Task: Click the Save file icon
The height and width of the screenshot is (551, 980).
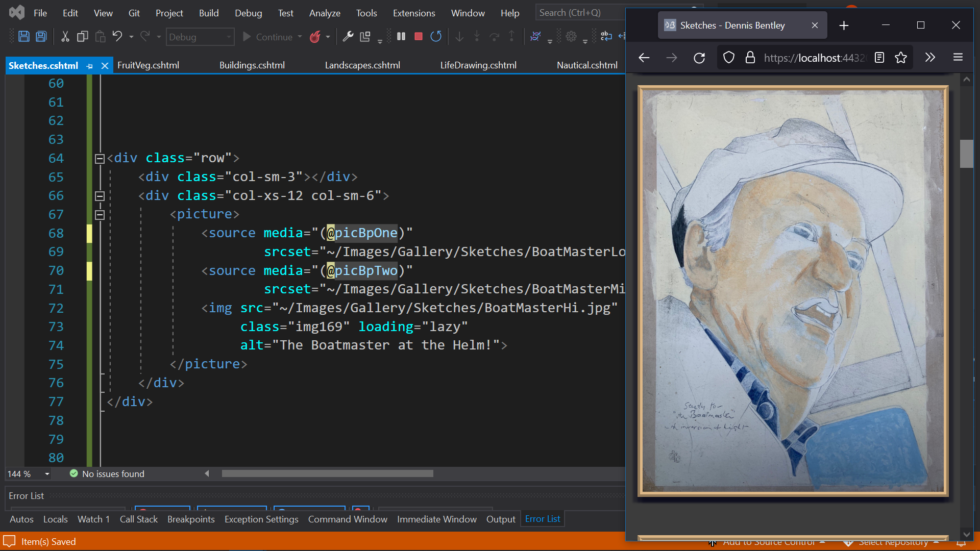Action: click(x=23, y=37)
